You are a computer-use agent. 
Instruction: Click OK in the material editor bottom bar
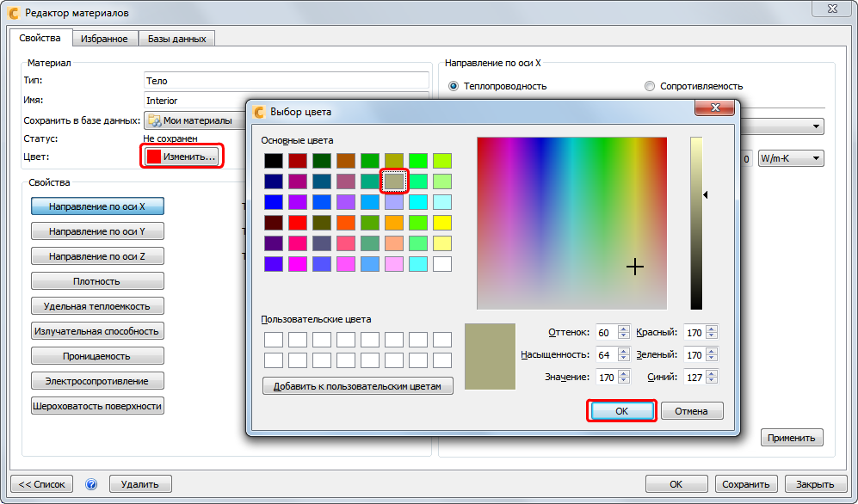coord(676,484)
